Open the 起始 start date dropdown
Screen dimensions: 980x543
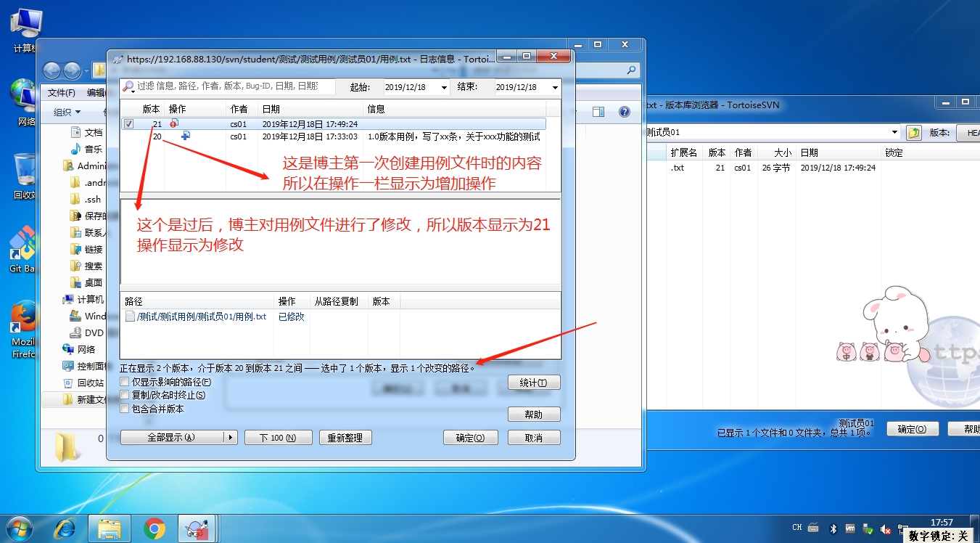445,86
